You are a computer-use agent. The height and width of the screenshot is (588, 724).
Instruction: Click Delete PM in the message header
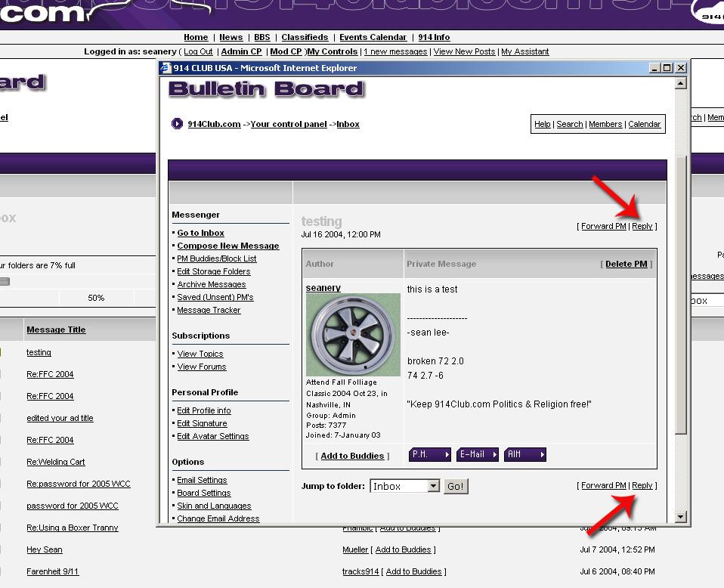point(627,264)
